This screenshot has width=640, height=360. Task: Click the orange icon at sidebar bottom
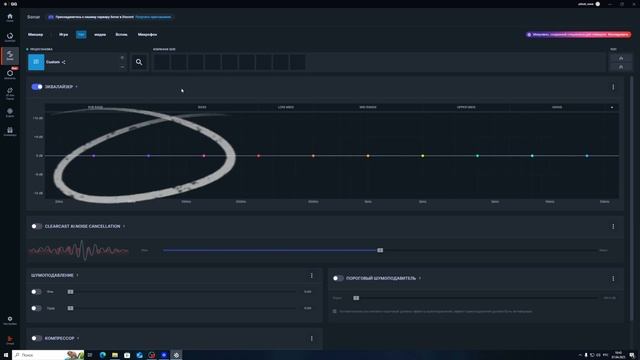click(10, 340)
